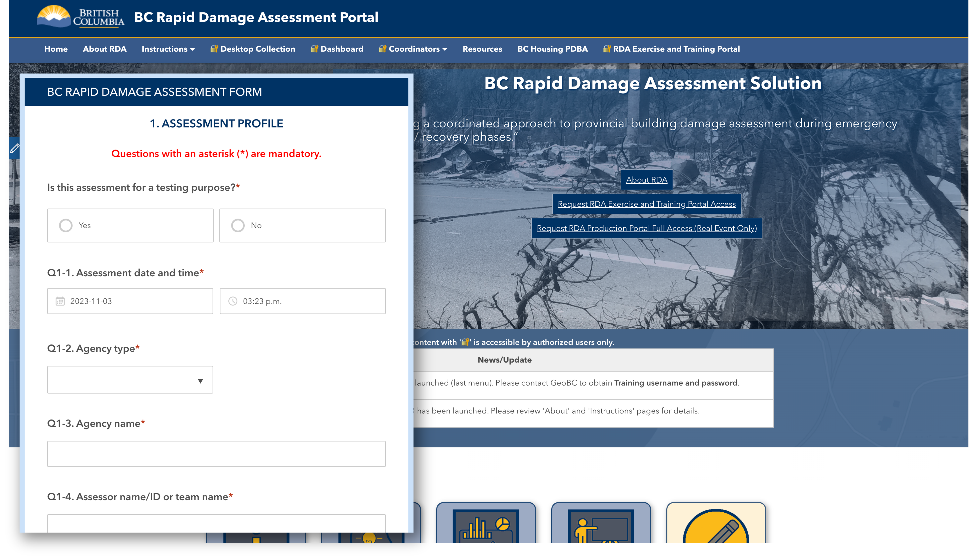Request RDA Exercise and Training Portal Access
This screenshot has height=560, width=969.
(646, 204)
